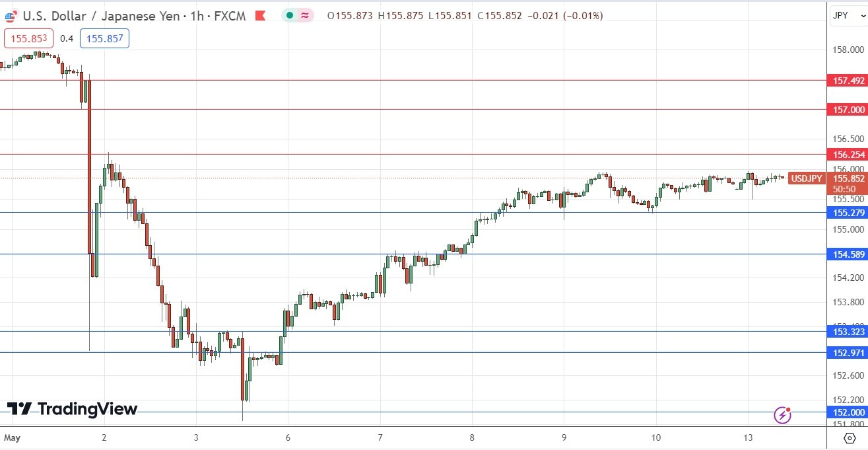
Task: Click the blue buy button showing 155.857
Action: tap(104, 38)
